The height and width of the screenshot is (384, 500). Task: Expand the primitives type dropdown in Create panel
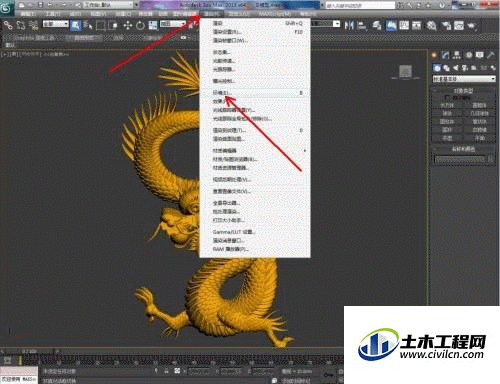464,79
